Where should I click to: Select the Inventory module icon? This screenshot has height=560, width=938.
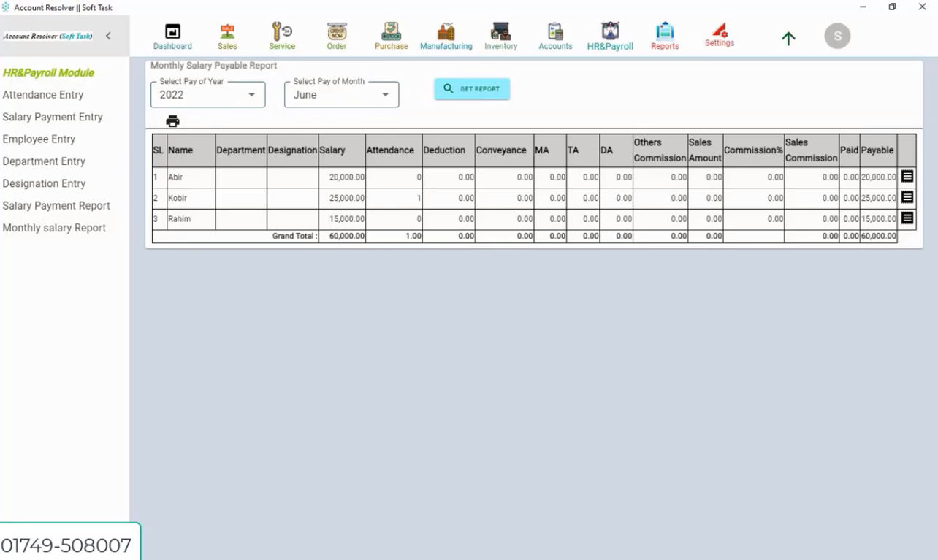click(x=500, y=35)
